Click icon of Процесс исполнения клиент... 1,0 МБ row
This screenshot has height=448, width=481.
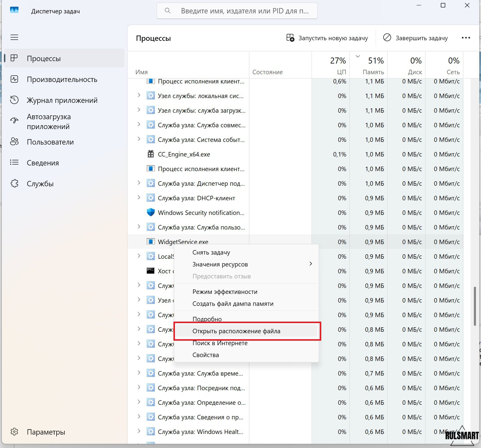click(x=151, y=169)
